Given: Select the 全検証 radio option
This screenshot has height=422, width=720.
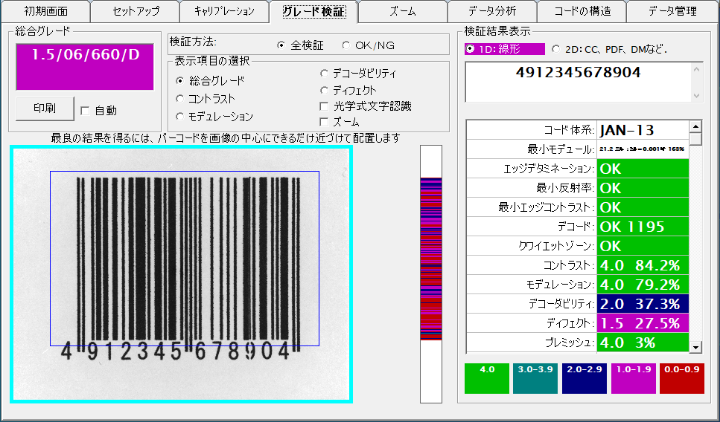Looking at the screenshot, I should (x=281, y=45).
